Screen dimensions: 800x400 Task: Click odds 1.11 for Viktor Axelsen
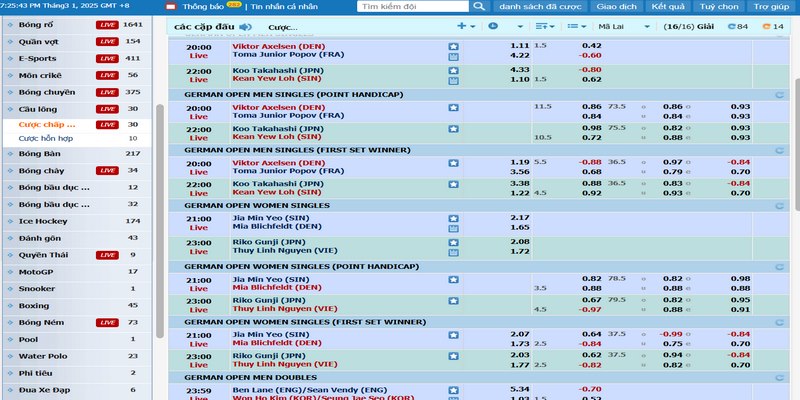click(520, 46)
